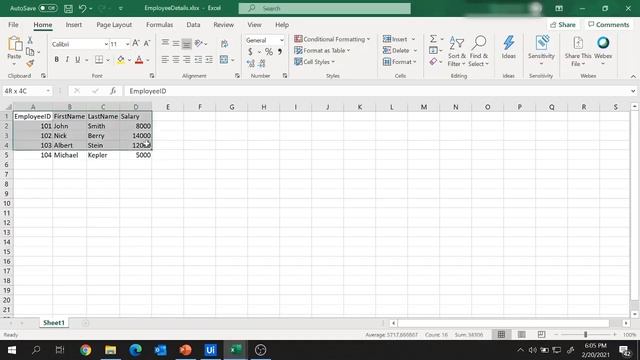Switch to Page Layout view
The height and width of the screenshot is (360, 640).
(x=521, y=335)
